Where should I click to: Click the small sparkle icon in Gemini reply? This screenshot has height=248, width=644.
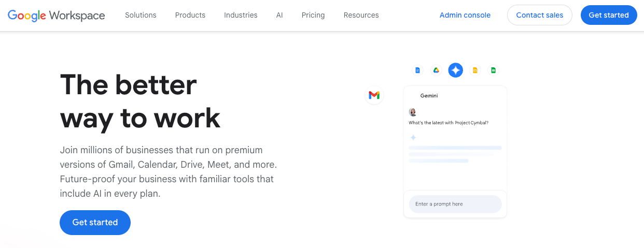[x=413, y=138]
